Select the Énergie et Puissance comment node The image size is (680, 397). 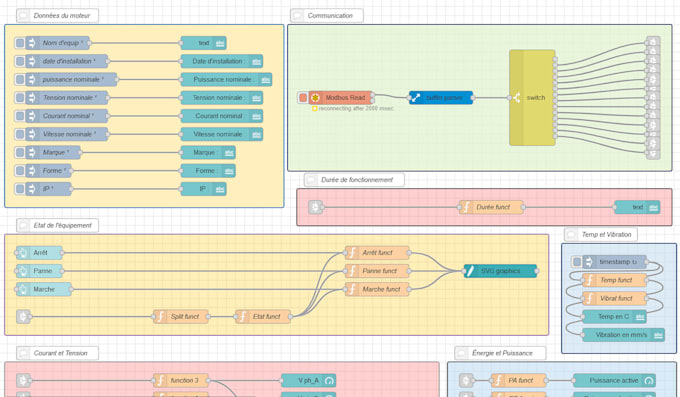pos(500,353)
